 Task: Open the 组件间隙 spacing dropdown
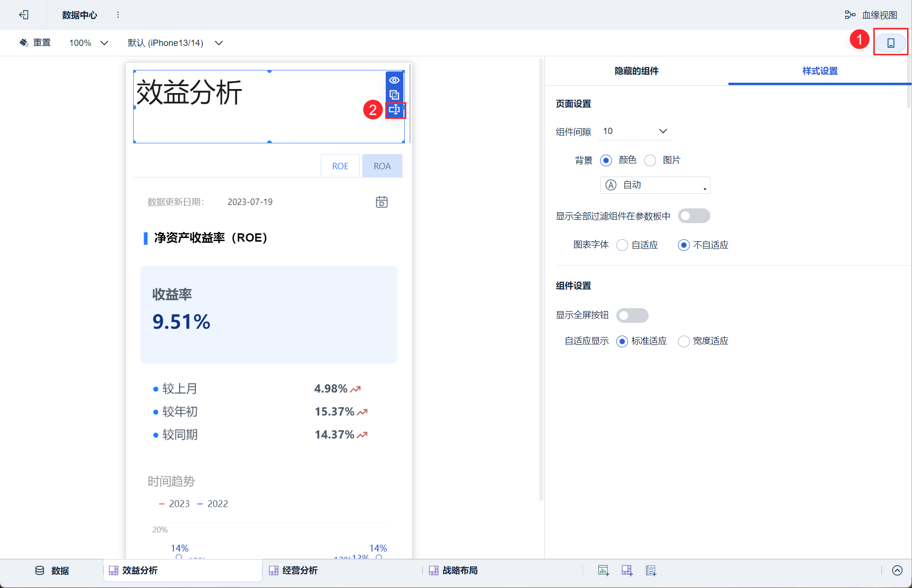coord(635,131)
